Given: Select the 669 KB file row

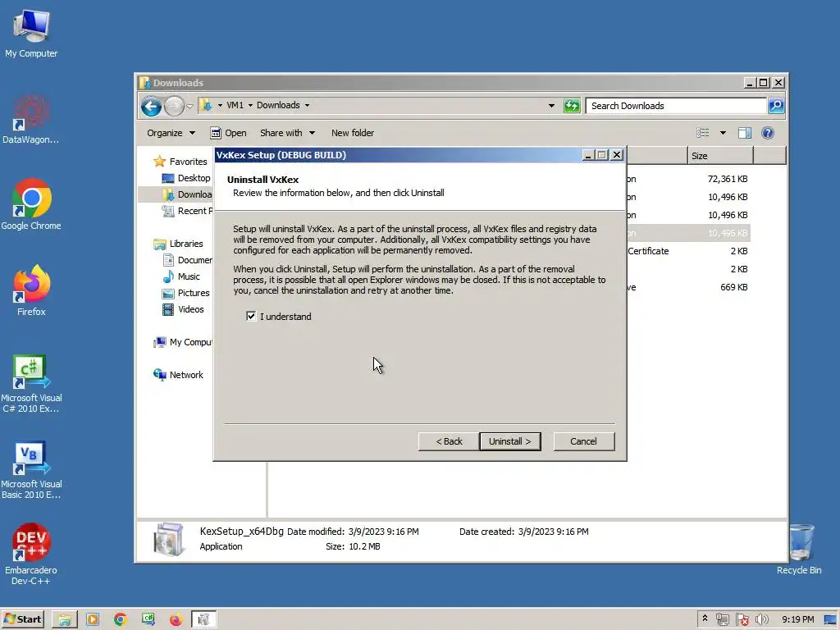Looking at the screenshot, I should 688,287.
